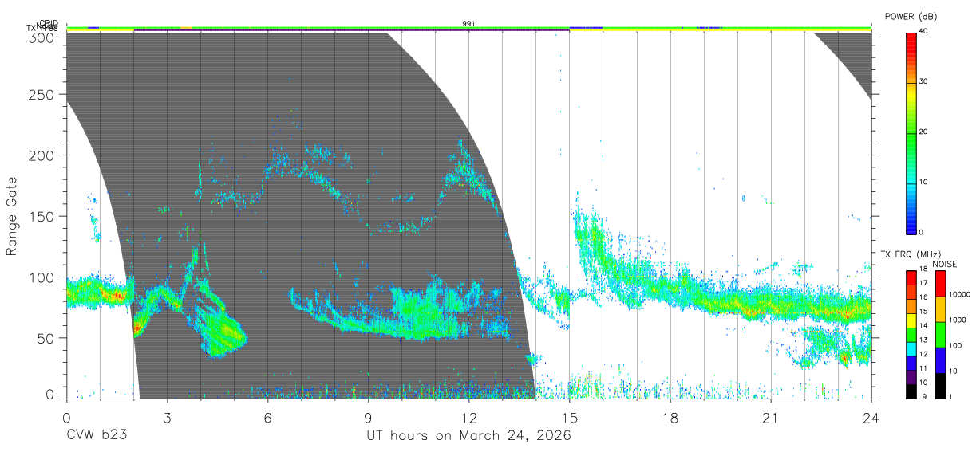Click the "24" hour tick on the time axis

tap(871, 417)
